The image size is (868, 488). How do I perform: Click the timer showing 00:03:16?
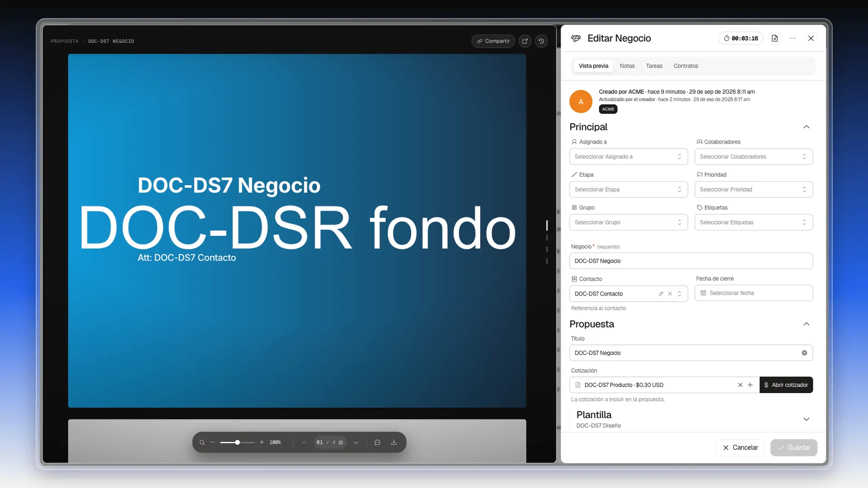point(741,38)
